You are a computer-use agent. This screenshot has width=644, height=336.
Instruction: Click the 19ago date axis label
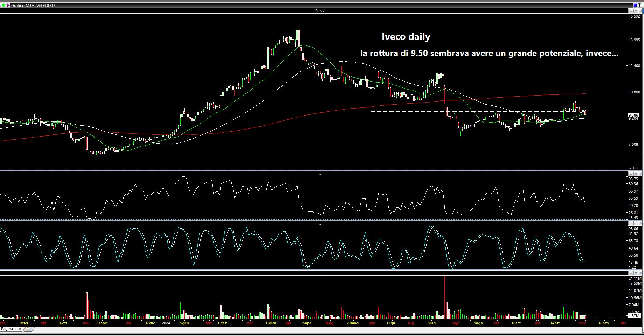[x=477, y=323]
